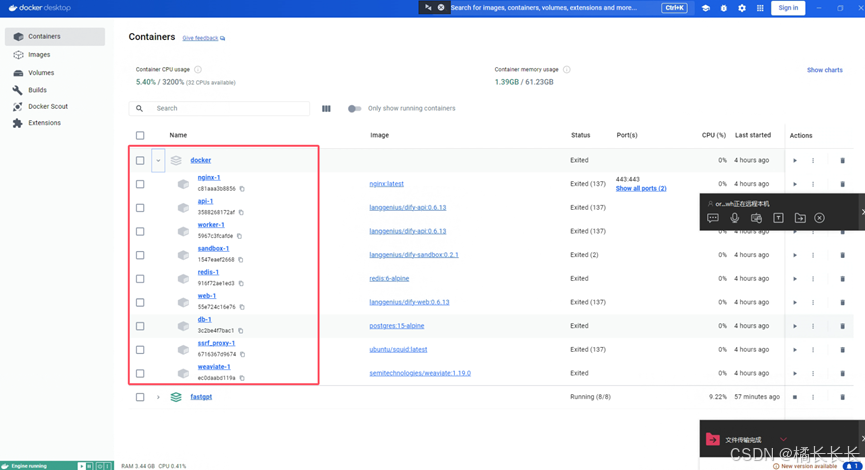Click the info icon beside Container CPU usage
865x470 pixels.
198,70
